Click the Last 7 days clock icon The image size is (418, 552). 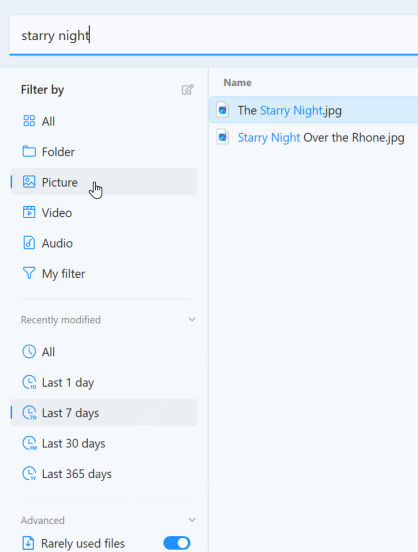[x=29, y=413]
